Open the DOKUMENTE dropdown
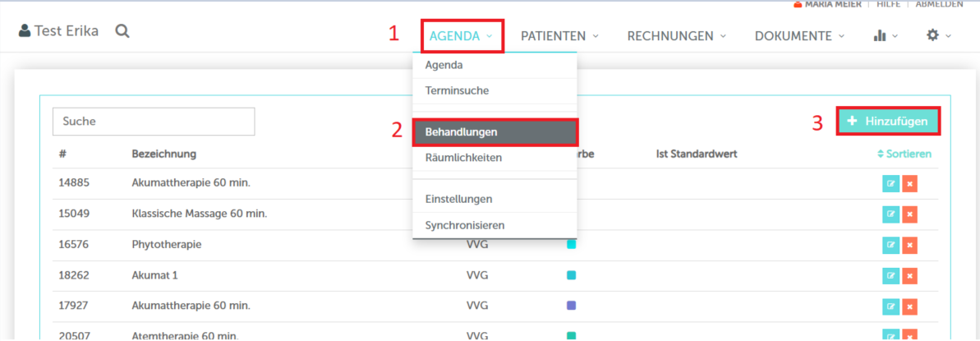 (x=799, y=36)
